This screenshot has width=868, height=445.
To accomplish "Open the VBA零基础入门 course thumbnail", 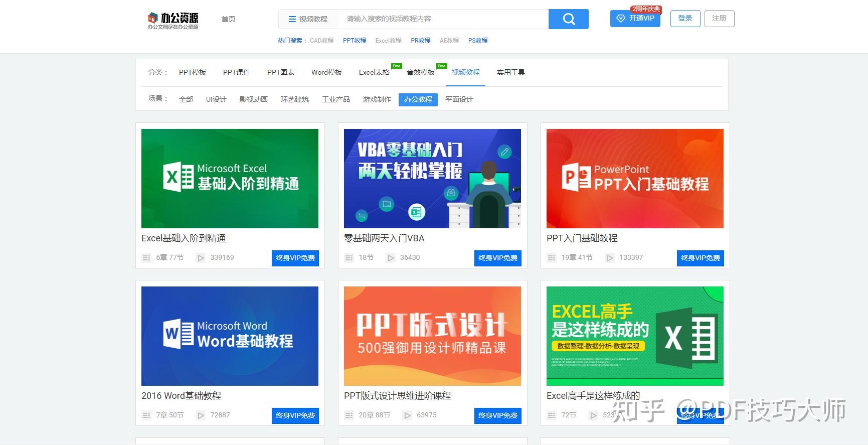I will click(432, 179).
